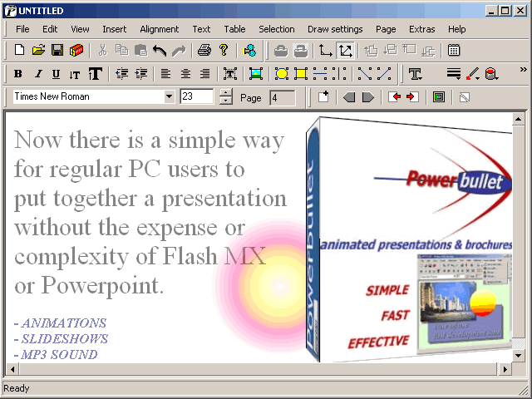532x399 pixels.
Task: Decrease text size with small T icon
Action: pos(75,74)
